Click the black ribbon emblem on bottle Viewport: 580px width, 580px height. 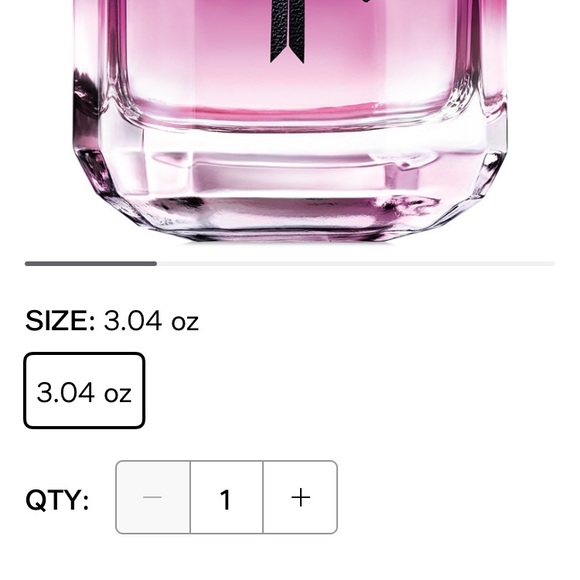point(288,31)
